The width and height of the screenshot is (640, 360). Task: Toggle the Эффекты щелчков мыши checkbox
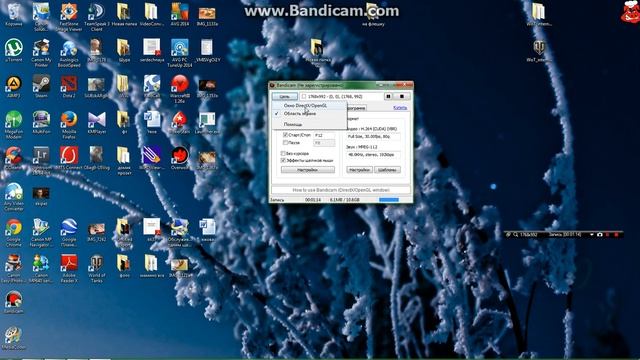tap(283, 160)
